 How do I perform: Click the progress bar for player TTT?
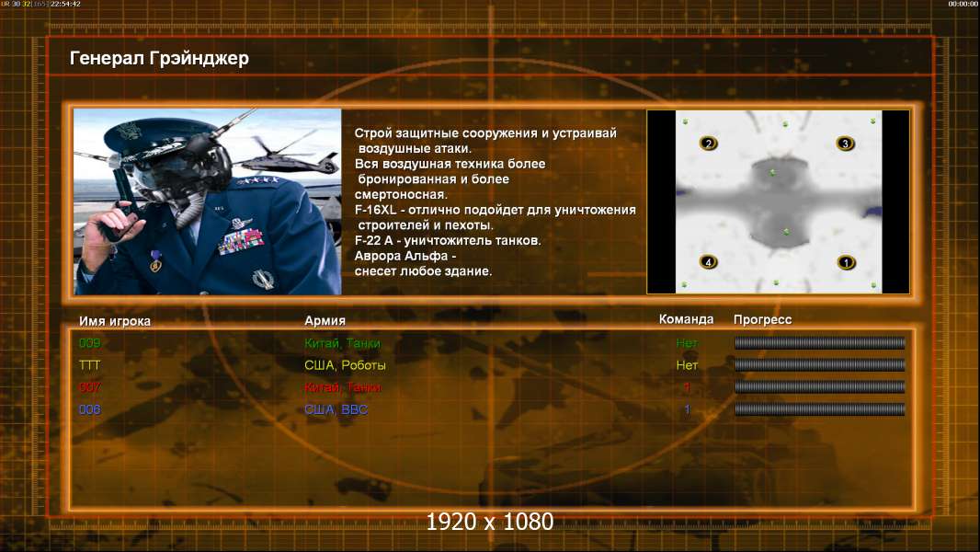point(819,364)
